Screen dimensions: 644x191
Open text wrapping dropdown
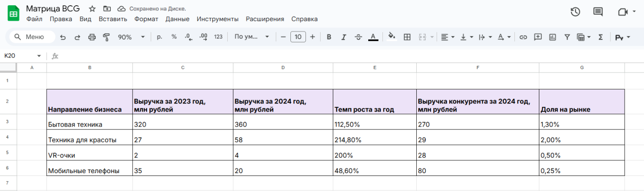point(485,37)
